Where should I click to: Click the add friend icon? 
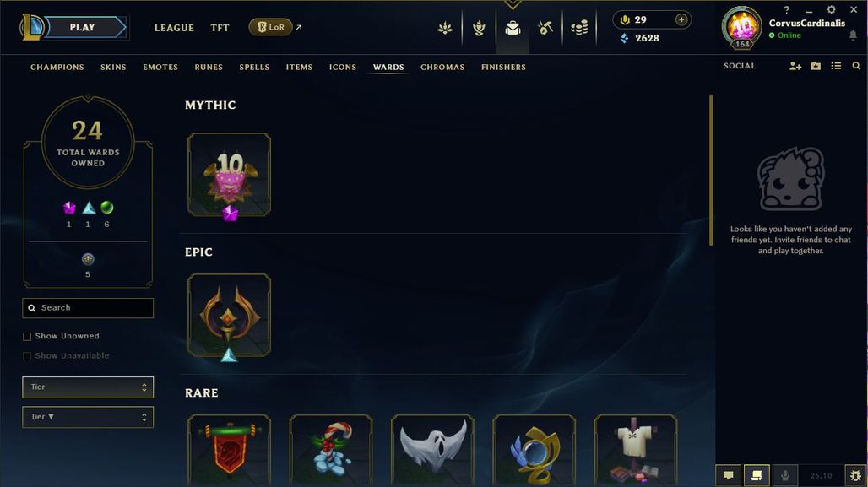click(x=795, y=66)
